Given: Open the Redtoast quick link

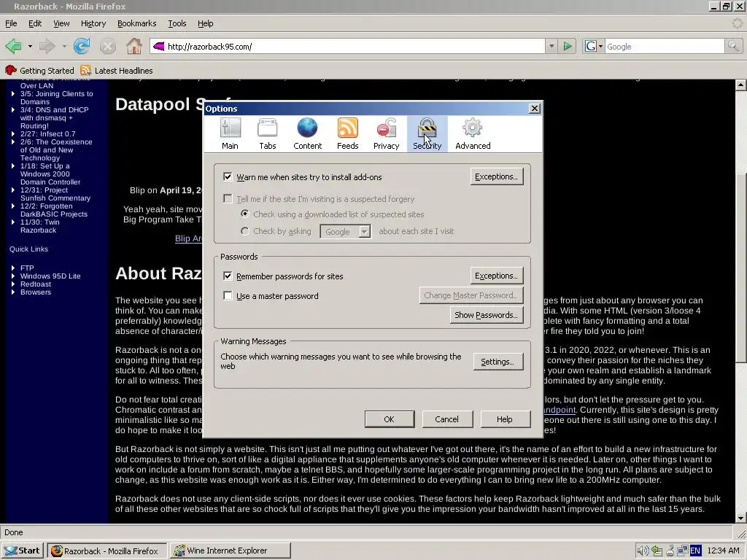Looking at the screenshot, I should pos(36,284).
